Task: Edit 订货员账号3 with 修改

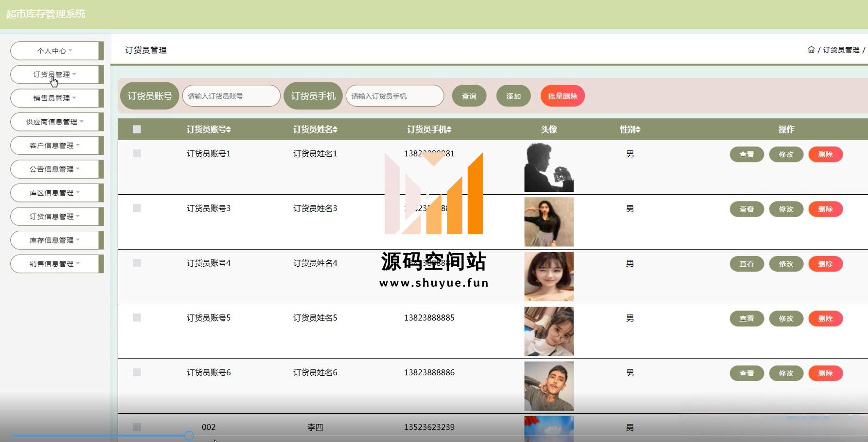Action: pyautogui.click(x=786, y=209)
